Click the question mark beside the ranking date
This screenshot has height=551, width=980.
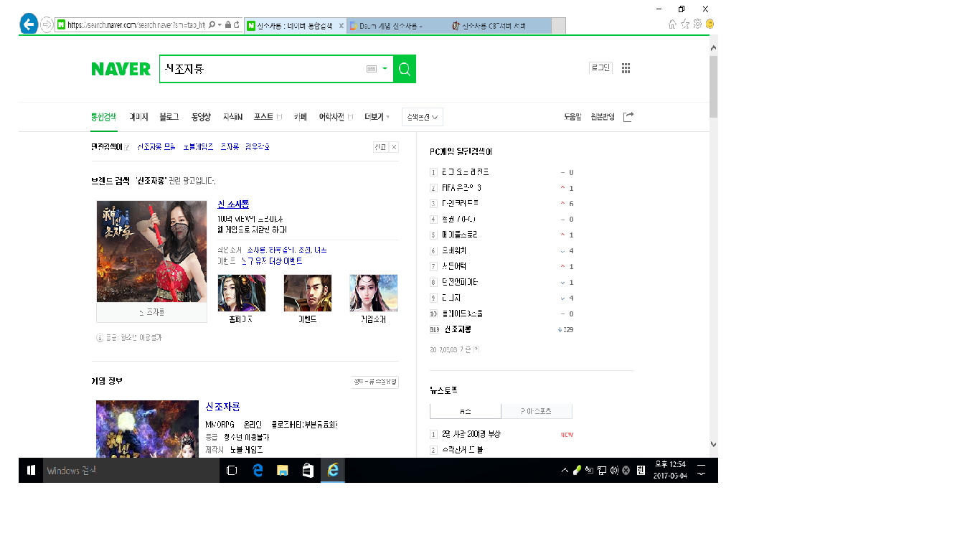click(x=476, y=350)
